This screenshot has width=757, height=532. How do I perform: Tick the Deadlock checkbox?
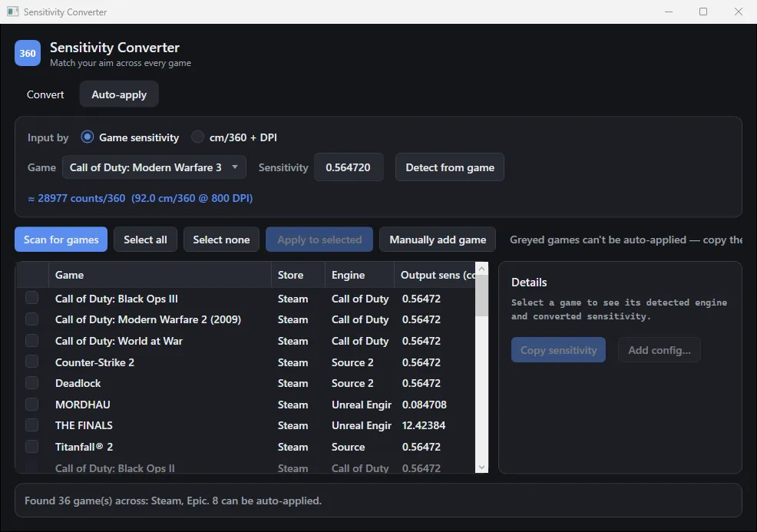(x=32, y=383)
